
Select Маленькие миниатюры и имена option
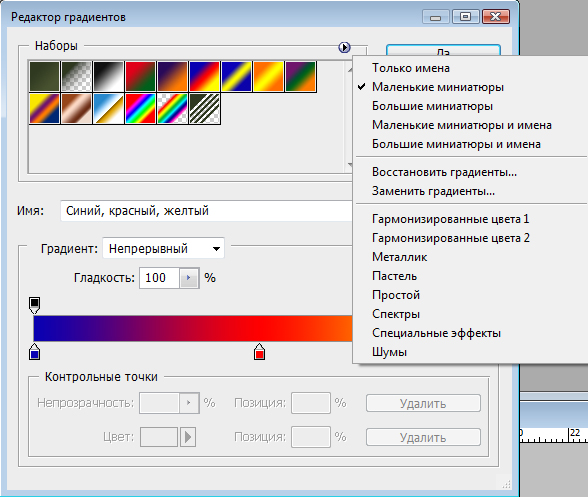click(x=462, y=125)
